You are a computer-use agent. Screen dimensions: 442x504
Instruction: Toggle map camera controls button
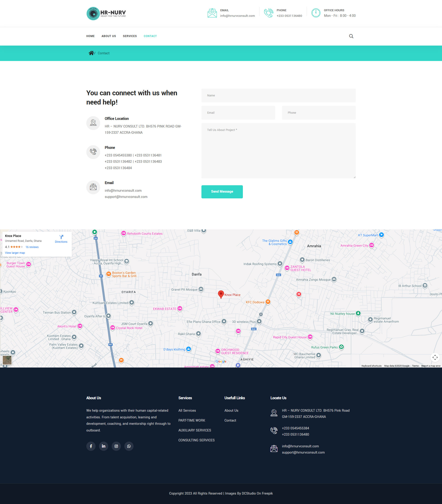435,357
